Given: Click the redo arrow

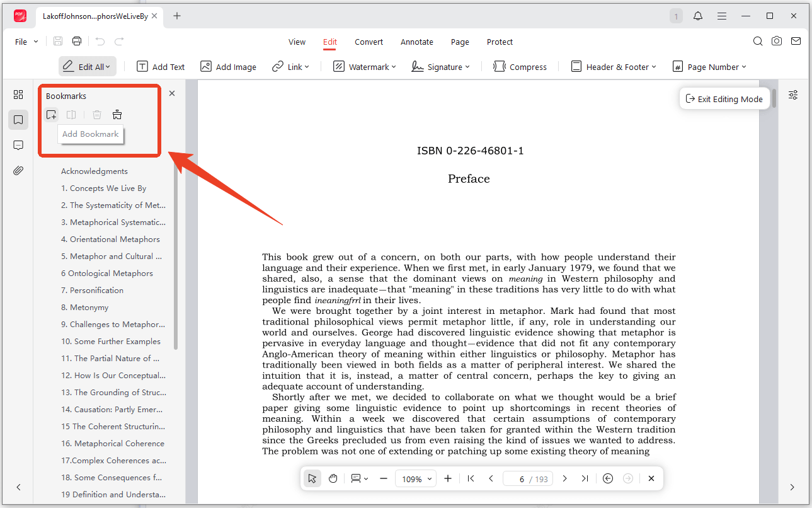Looking at the screenshot, I should pos(119,42).
